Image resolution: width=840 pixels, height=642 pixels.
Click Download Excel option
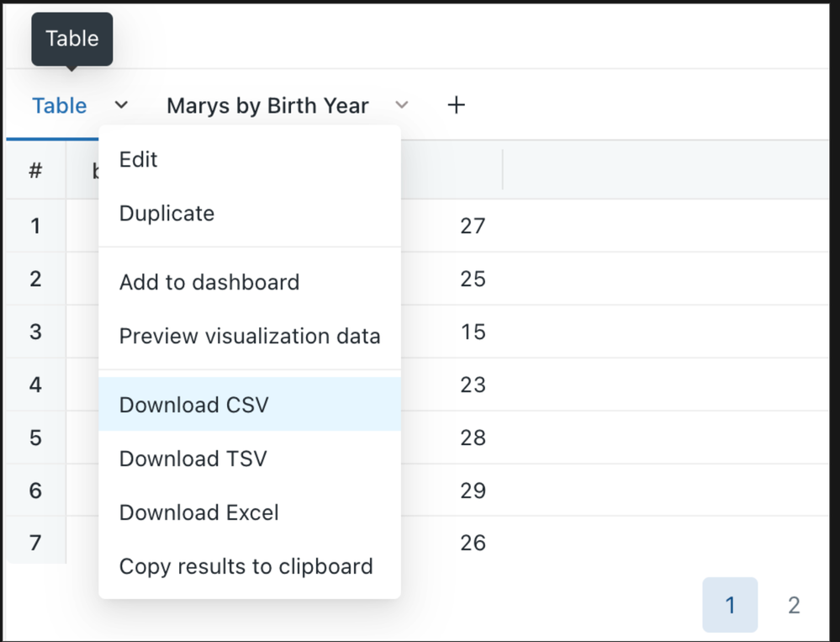[199, 512]
